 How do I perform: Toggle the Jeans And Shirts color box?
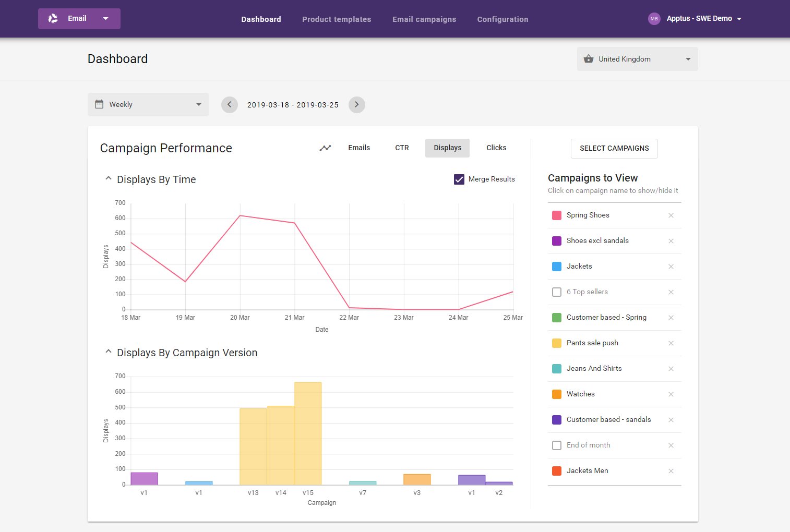(557, 369)
